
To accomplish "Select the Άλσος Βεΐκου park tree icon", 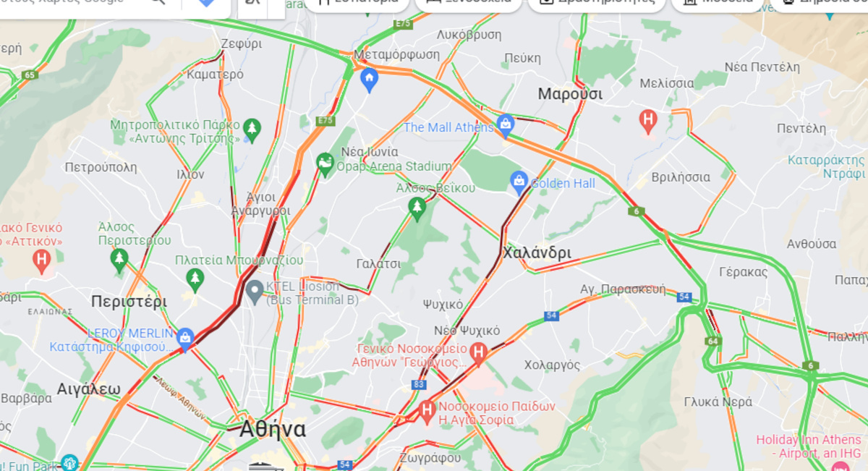I will tap(417, 209).
